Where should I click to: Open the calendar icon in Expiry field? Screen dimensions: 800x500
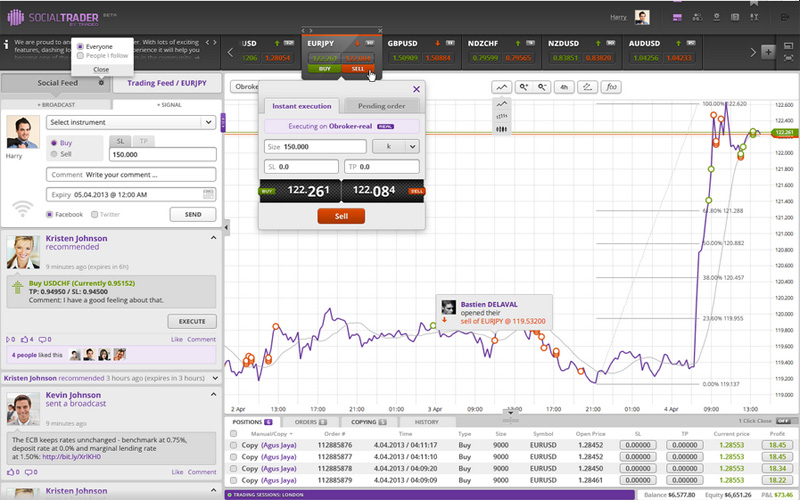[x=208, y=194]
